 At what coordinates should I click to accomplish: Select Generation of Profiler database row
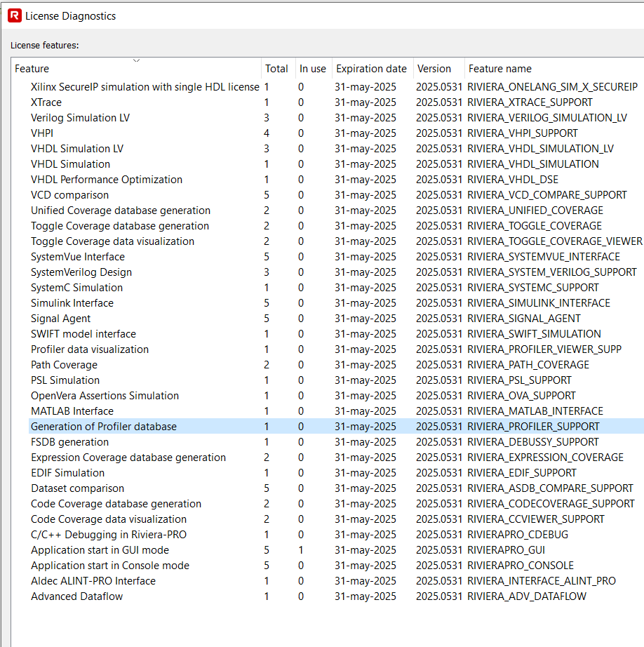(x=104, y=427)
